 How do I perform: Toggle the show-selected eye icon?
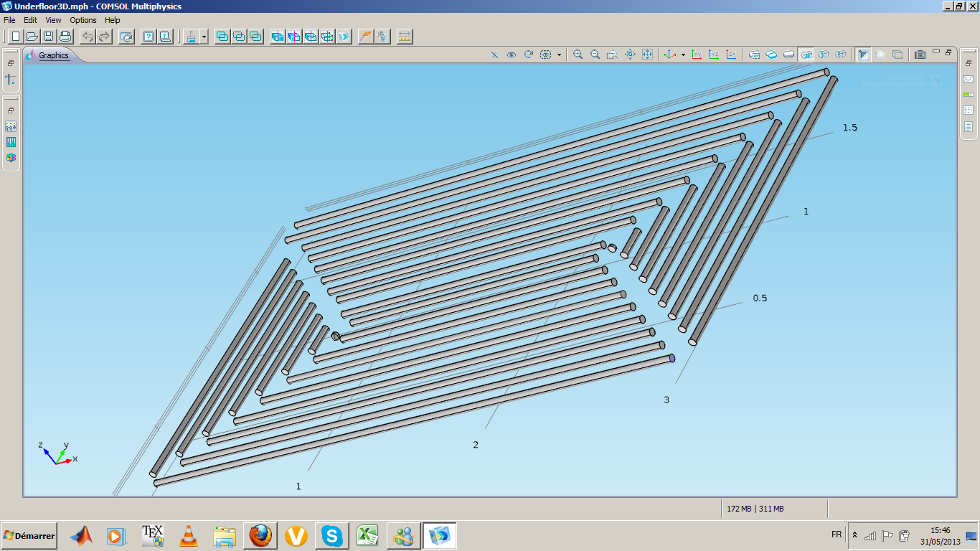(x=512, y=55)
